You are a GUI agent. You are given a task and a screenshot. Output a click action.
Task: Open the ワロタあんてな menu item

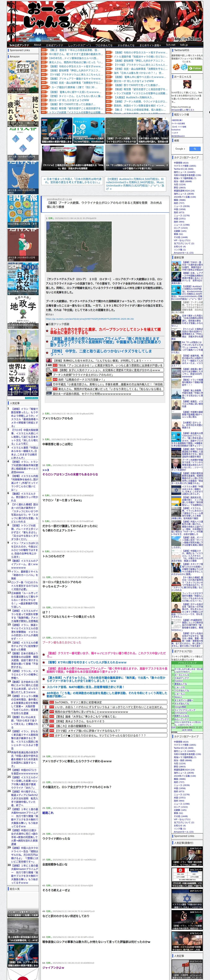(x=104, y=45)
